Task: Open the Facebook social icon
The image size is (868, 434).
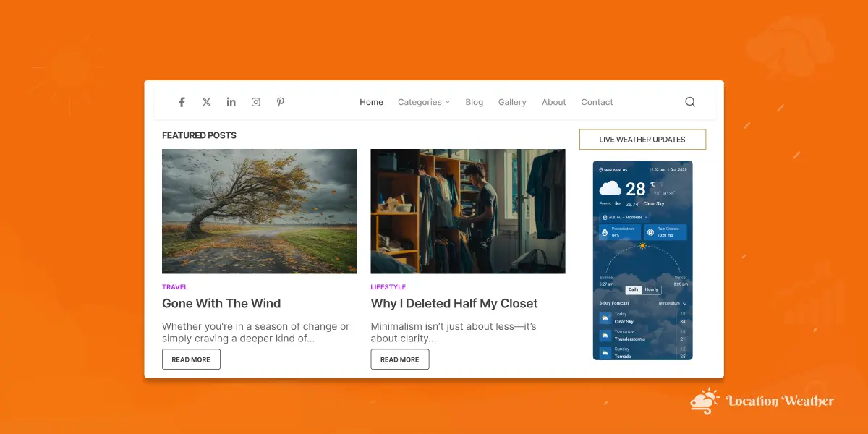Action: [x=182, y=102]
